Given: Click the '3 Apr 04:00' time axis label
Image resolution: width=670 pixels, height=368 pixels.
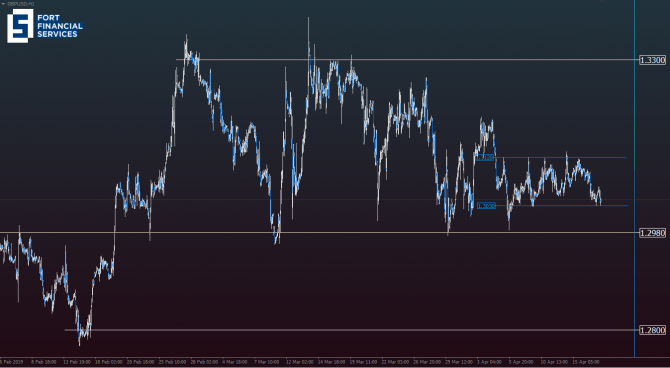Looking at the screenshot, I should pos(489,362).
